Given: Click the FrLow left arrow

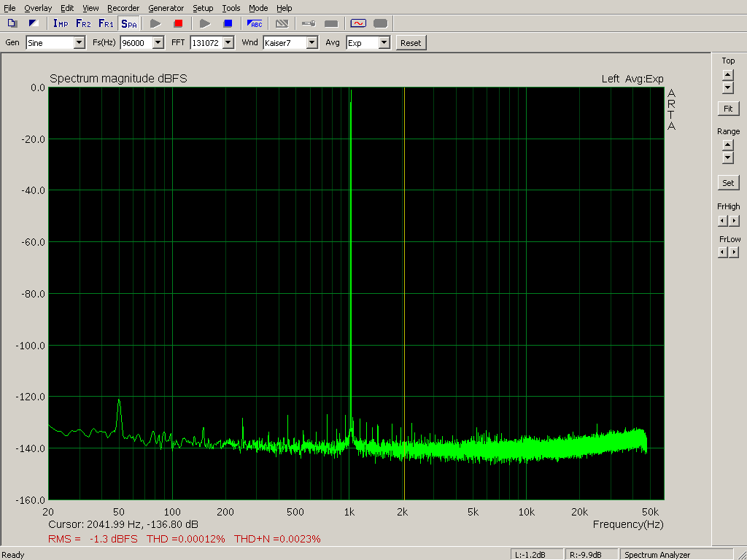Looking at the screenshot, I should (x=723, y=252).
